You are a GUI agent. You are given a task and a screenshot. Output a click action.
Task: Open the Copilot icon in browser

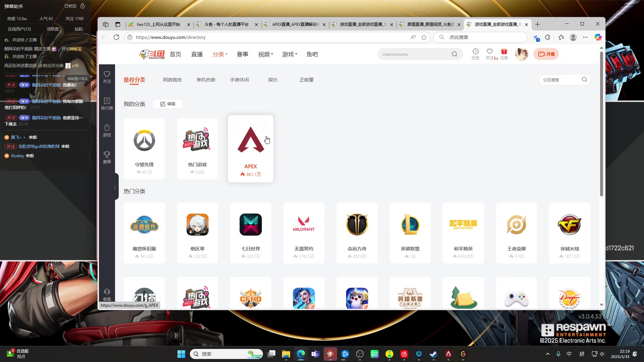(598, 37)
